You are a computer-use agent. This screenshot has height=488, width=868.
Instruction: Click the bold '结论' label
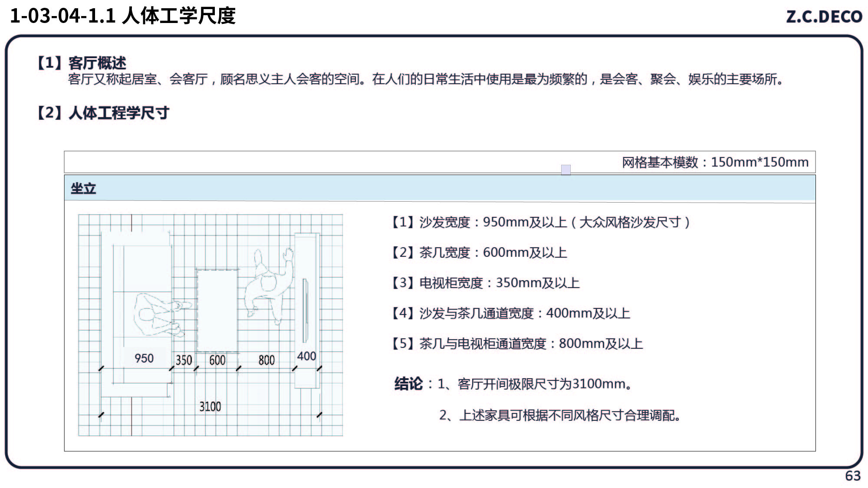408,384
